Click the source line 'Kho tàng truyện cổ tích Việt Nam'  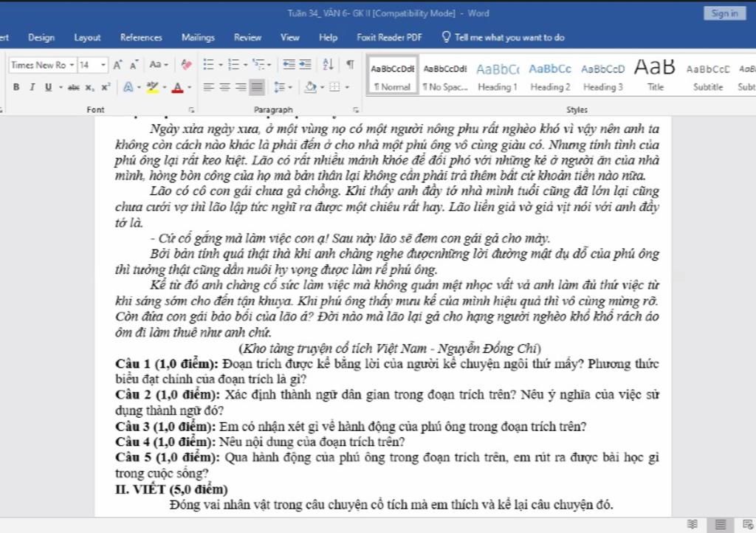334,348
